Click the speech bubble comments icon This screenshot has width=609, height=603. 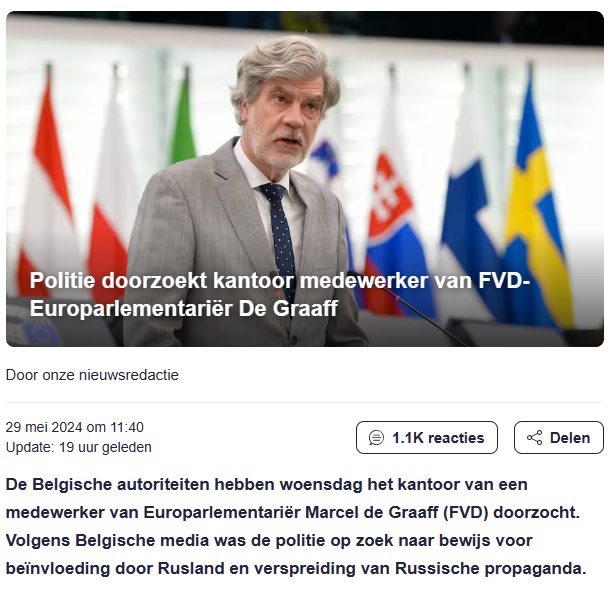[x=376, y=438]
